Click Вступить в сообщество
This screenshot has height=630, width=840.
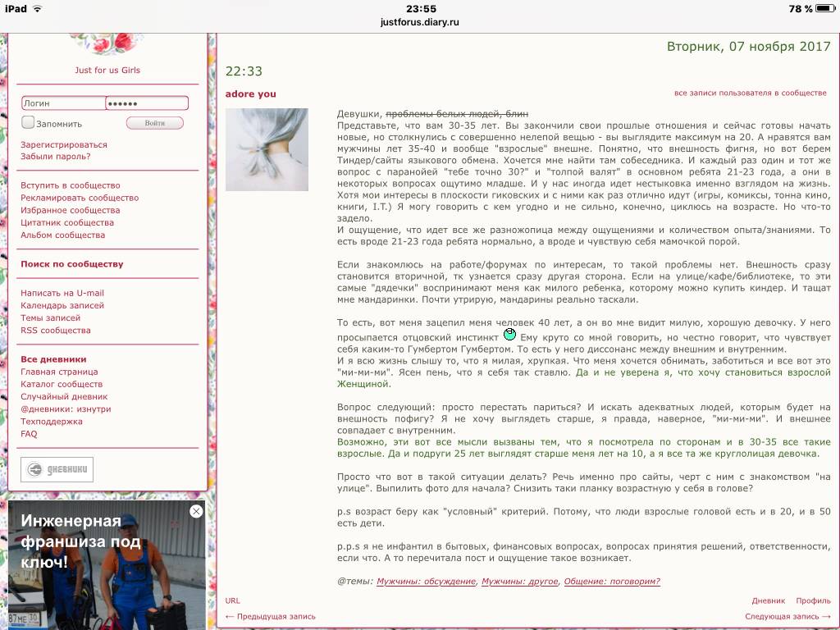[x=71, y=185]
